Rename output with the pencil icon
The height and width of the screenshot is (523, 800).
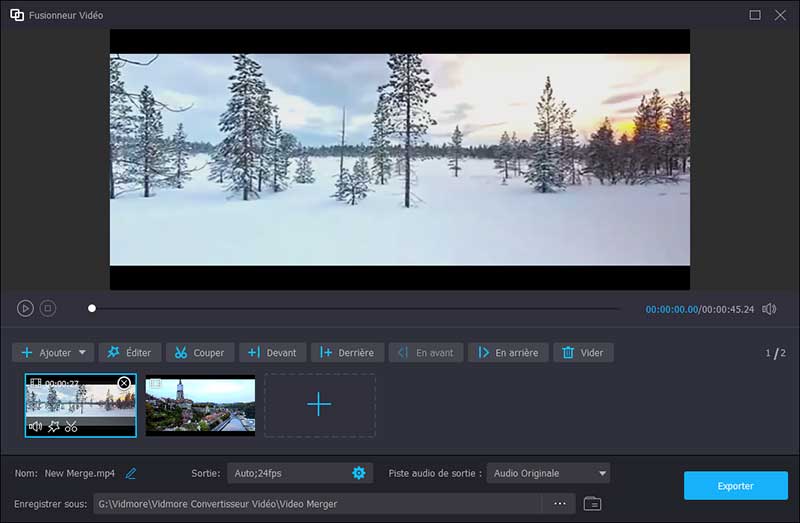pos(131,473)
